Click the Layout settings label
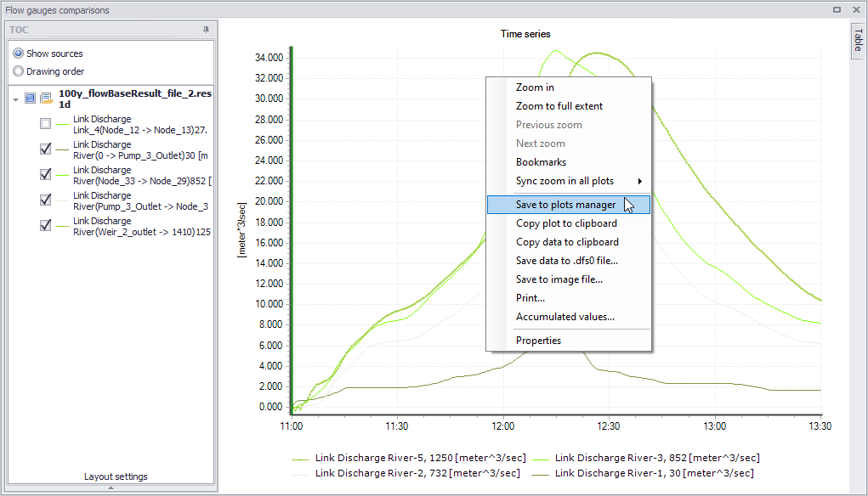The width and height of the screenshot is (868, 496). [116, 476]
